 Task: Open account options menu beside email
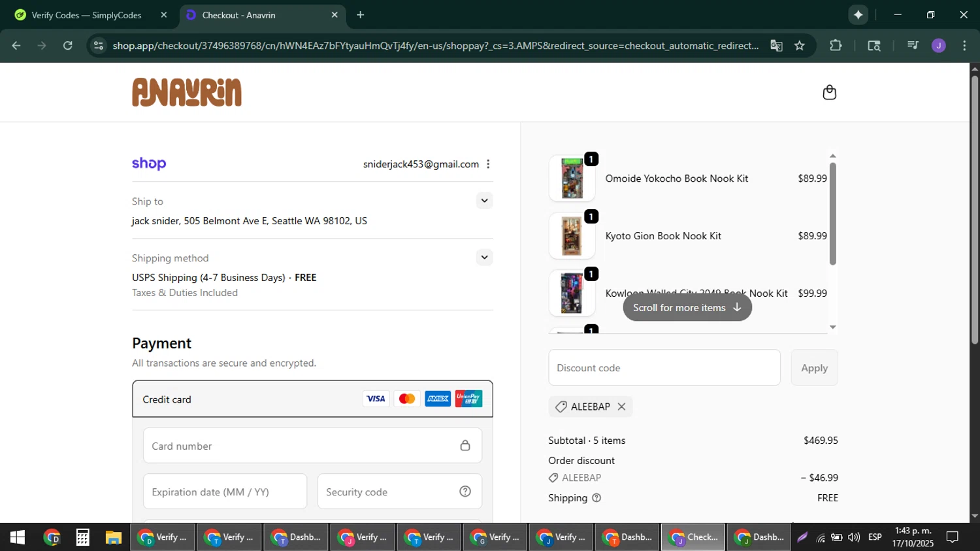tap(488, 164)
